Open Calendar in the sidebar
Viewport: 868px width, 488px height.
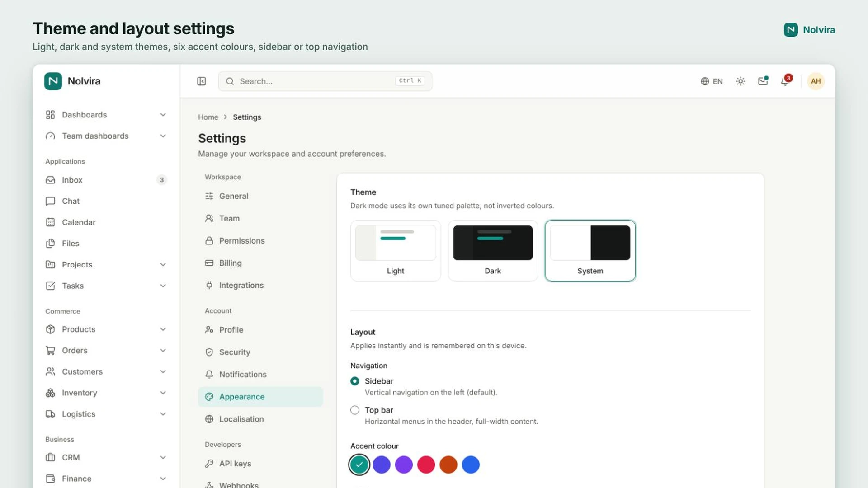pos(106,222)
